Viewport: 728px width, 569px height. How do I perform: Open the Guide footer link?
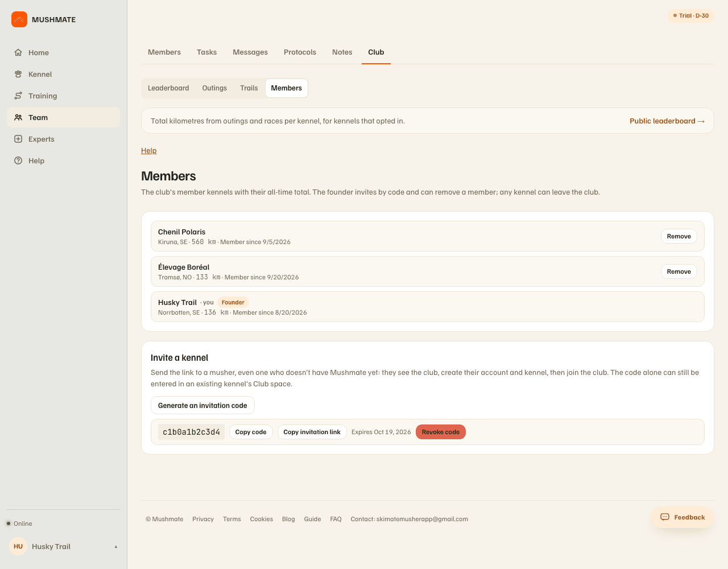click(312, 519)
